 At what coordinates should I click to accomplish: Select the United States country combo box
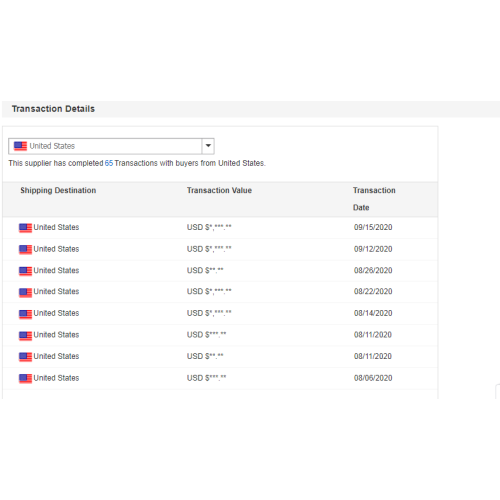tap(111, 146)
